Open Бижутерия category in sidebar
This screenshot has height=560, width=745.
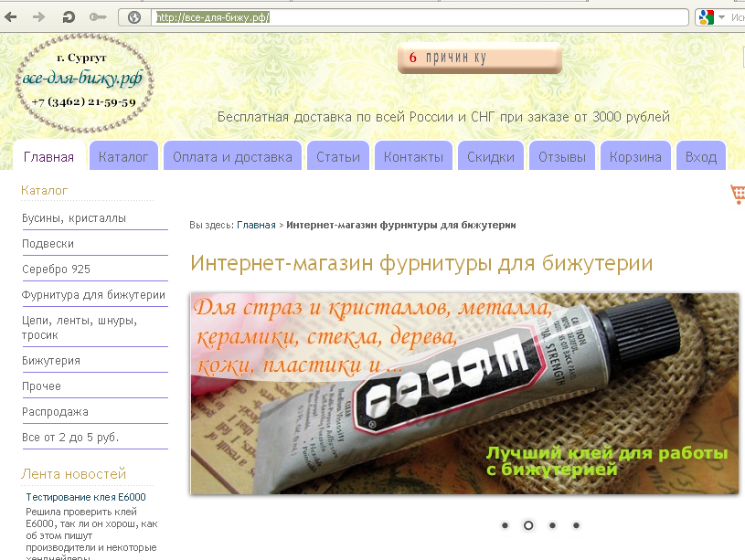(51, 361)
